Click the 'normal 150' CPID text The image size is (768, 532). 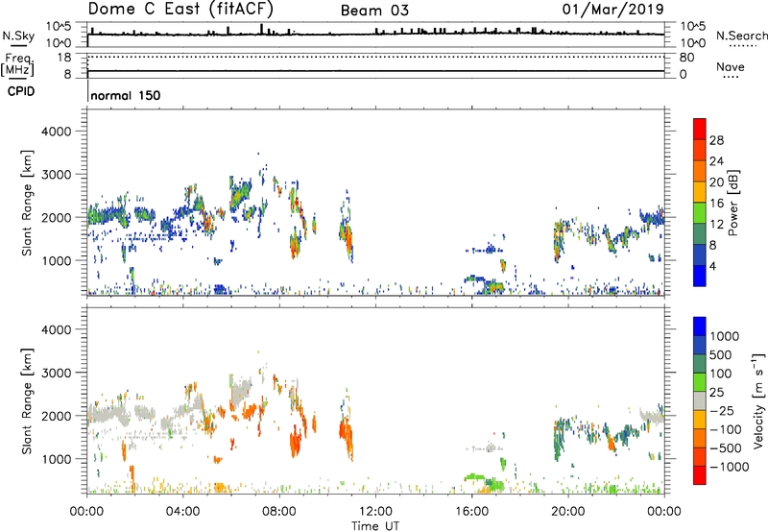tap(126, 95)
